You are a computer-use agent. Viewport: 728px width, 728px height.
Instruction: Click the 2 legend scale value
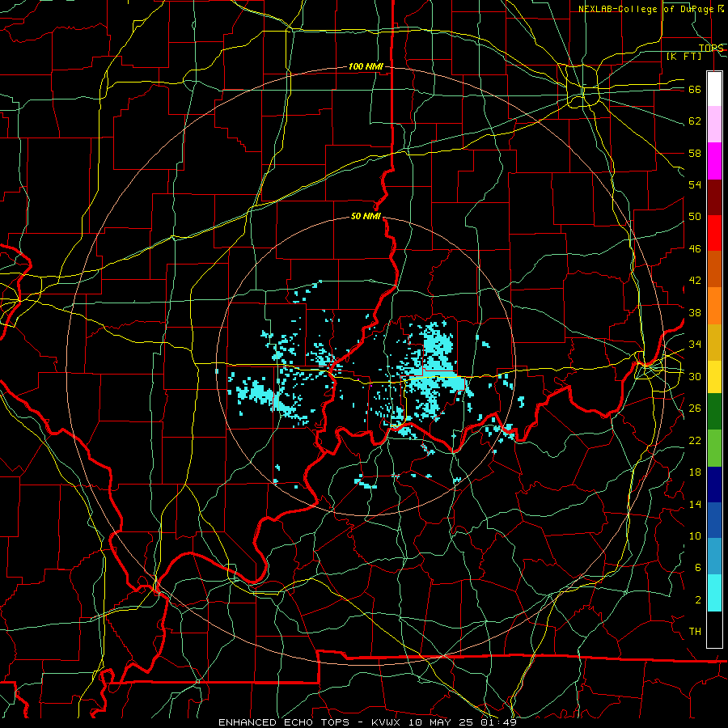coord(697,599)
